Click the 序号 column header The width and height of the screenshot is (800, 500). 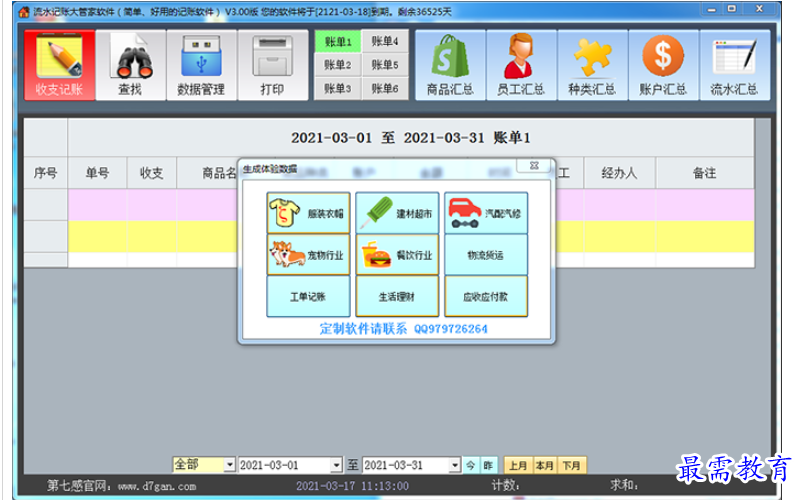[x=45, y=173]
